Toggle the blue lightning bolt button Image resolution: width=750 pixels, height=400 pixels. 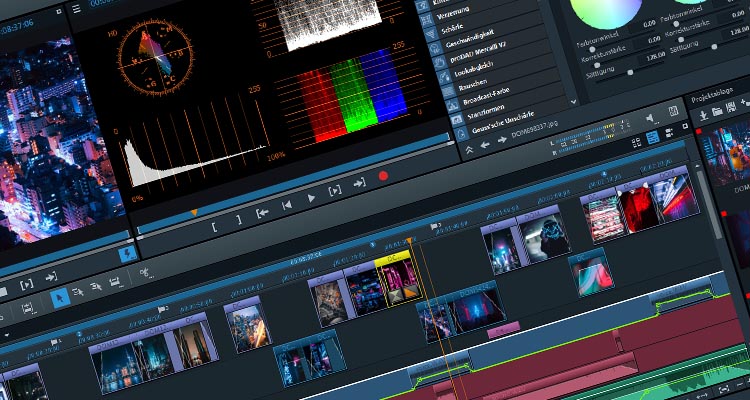click(x=128, y=254)
